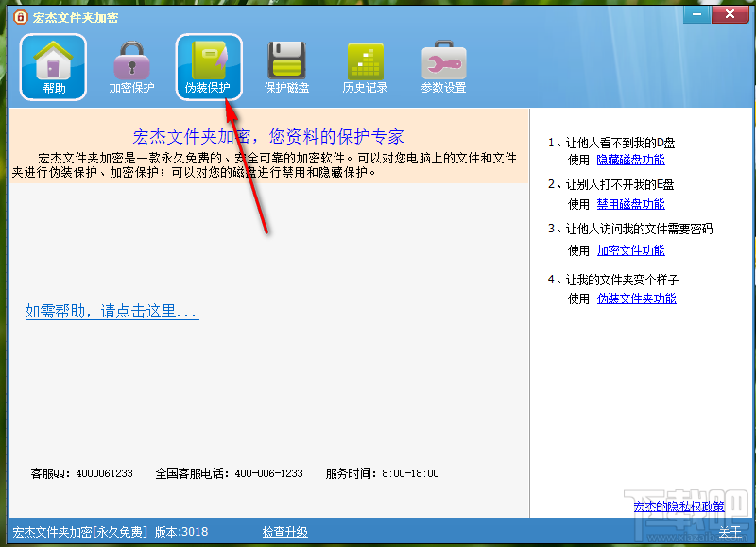Click the 让别人打不开我的E盘 text

[620, 184]
